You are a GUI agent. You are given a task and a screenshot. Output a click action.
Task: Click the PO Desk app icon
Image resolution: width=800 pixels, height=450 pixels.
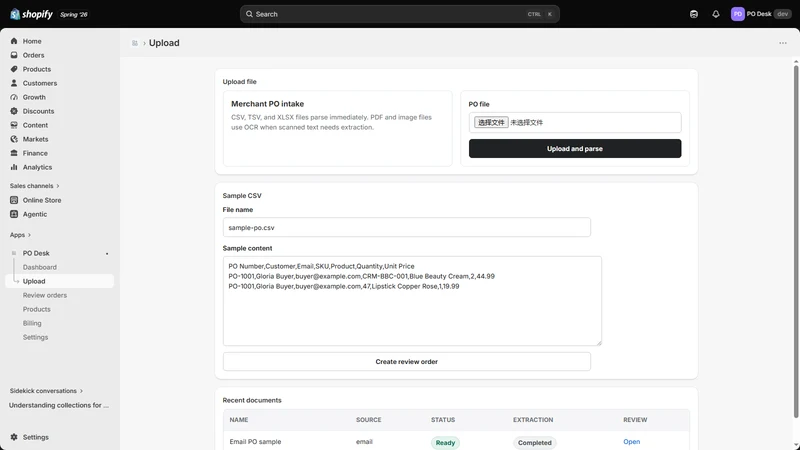(x=14, y=253)
